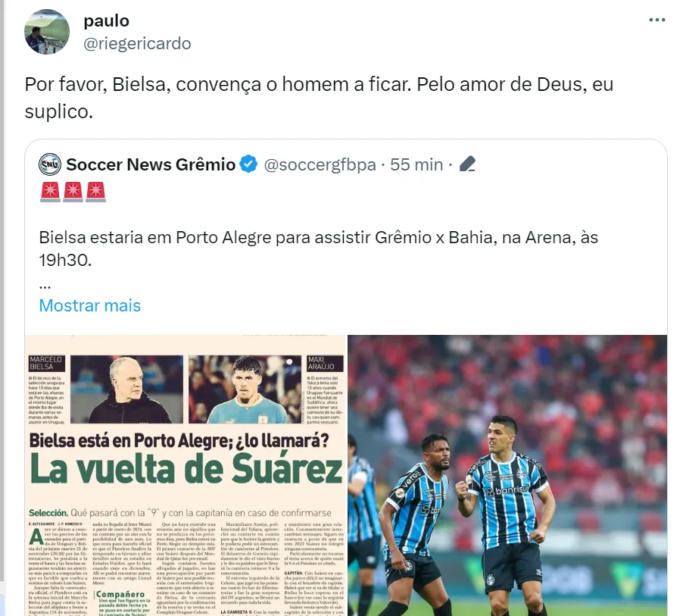Screen dimensions: 683x616
Task: Open the Soccer News Grêmio profile name
Action: click(x=151, y=164)
